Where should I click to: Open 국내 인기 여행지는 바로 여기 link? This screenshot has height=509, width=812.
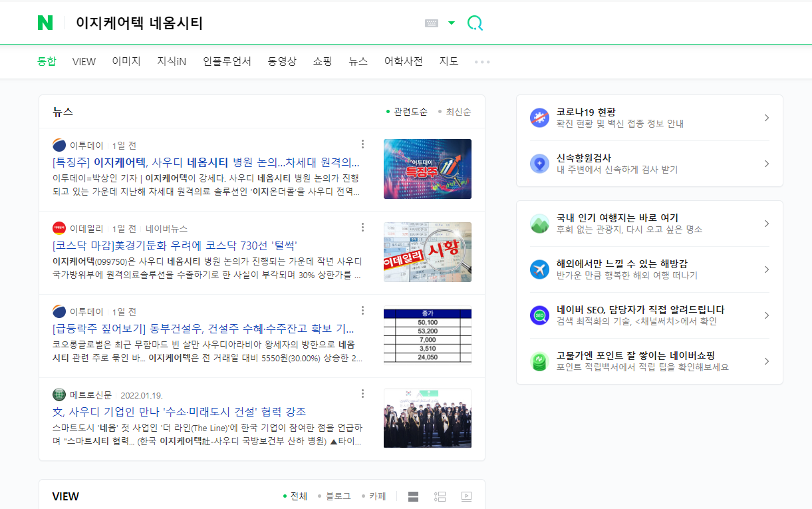(x=617, y=218)
